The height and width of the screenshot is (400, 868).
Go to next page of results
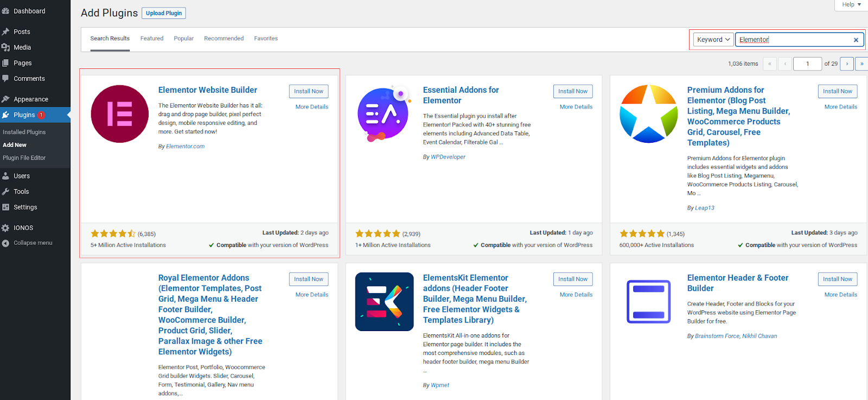coord(846,64)
